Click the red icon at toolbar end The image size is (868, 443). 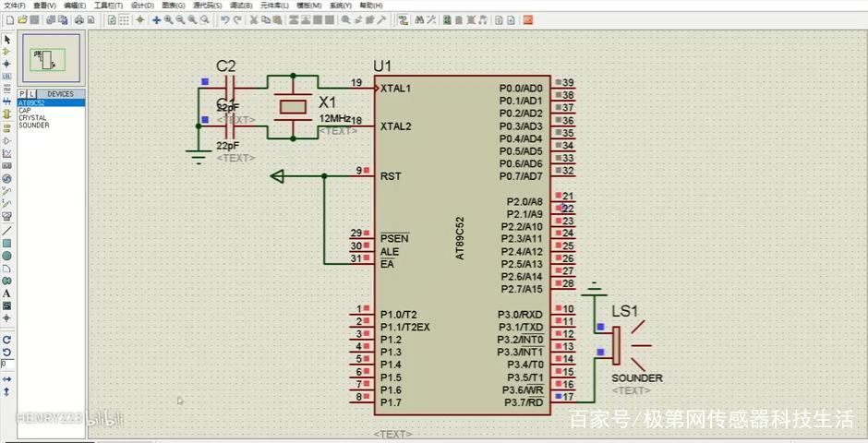528,20
